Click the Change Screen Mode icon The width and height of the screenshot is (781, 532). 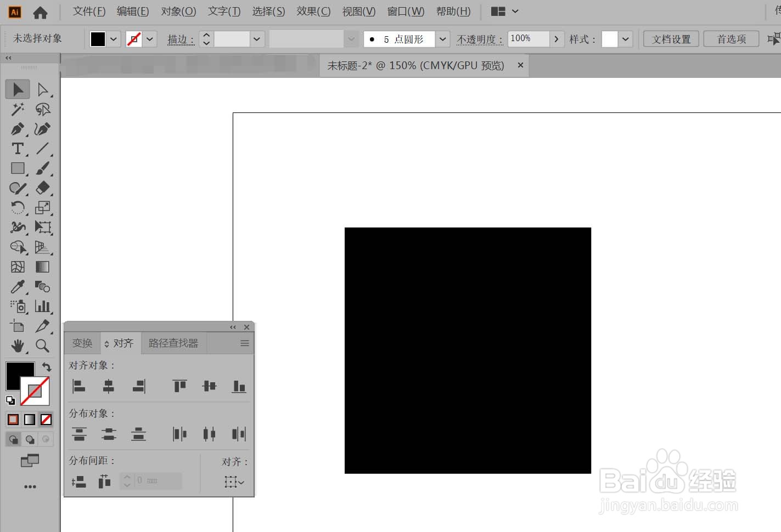click(30, 461)
